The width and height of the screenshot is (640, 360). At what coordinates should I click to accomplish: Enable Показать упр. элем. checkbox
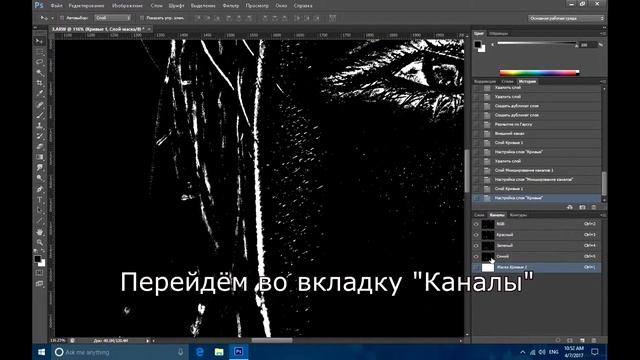142,18
